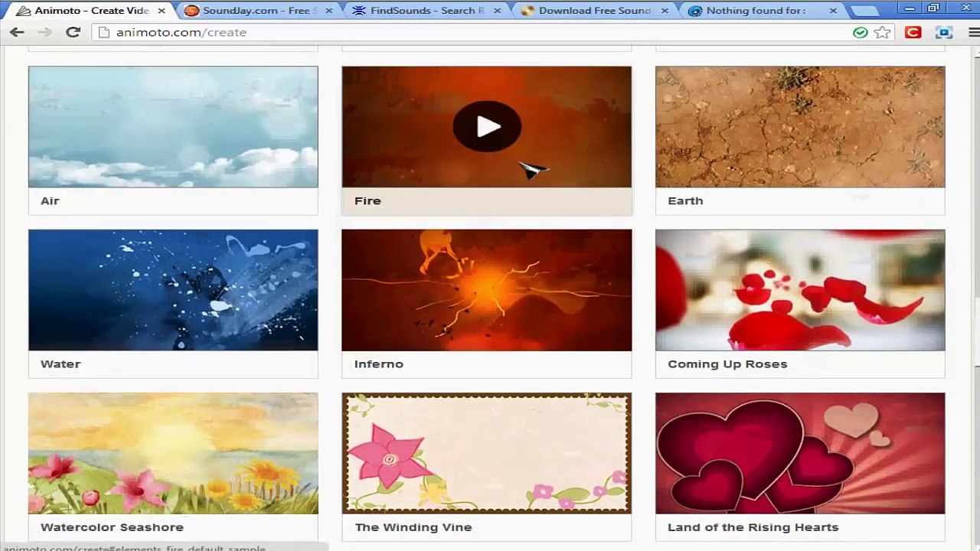Viewport: 980px width, 551px height.
Task: Open the blue screen-capture extension icon
Action: (x=943, y=32)
